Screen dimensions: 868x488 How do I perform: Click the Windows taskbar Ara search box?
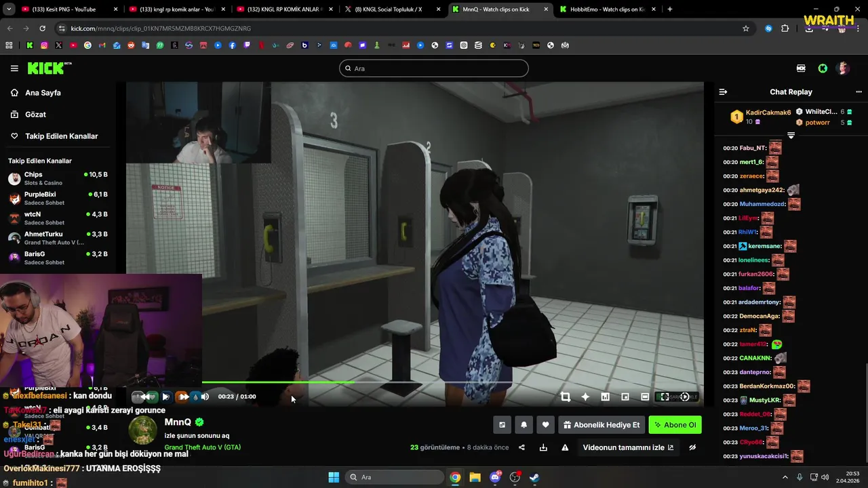tap(393, 477)
